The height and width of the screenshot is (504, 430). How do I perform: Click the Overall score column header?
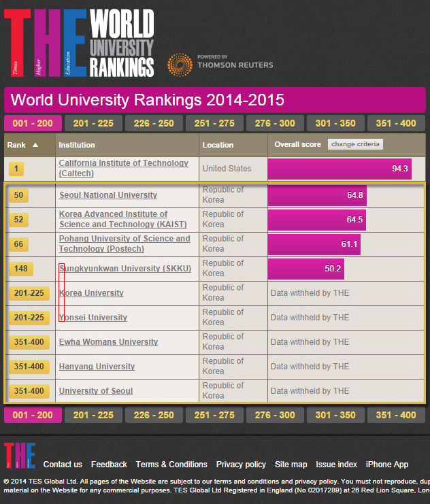[x=297, y=144]
